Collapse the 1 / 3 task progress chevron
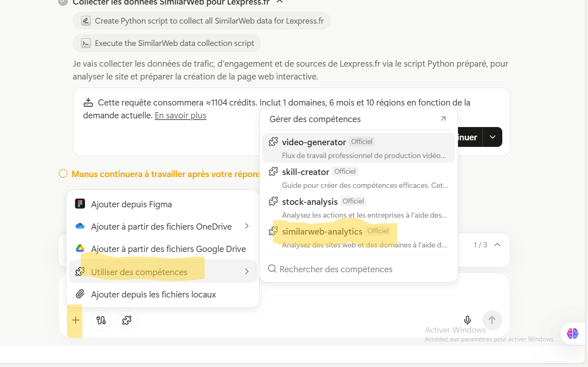588x367 pixels. [497, 245]
